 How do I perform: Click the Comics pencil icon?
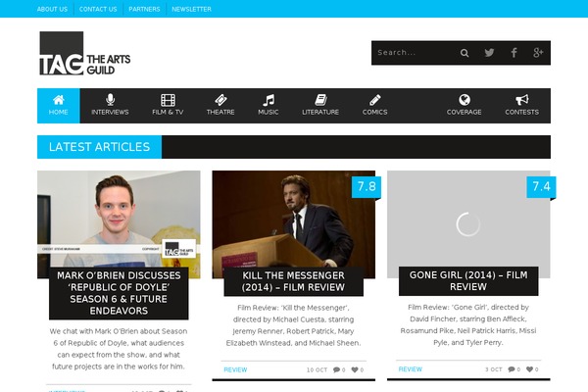pyautogui.click(x=374, y=100)
